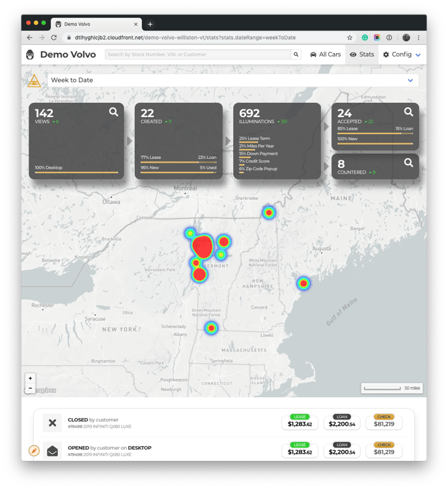The width and height of the screenshot is (448, 489).
Task: Select the Loan $2,200.54 badge in Closed row
Action: pos(342,422)
